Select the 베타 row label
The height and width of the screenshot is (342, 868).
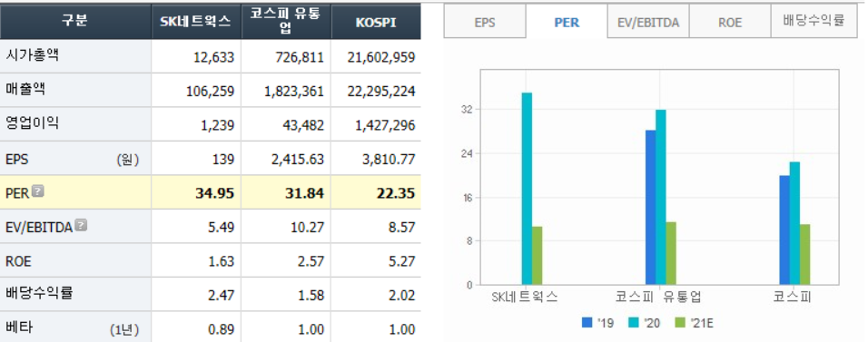18,327
